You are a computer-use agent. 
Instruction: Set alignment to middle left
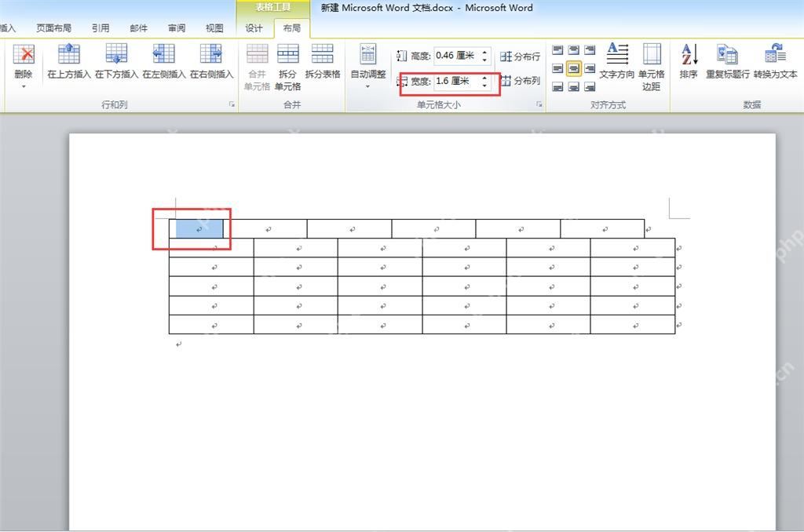click(558, 68)
